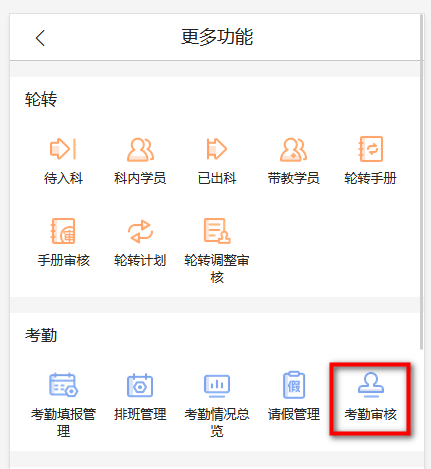431x469 pixels.
Task: Click the 考勤审核 text label
Action: [x=370, y=414]
